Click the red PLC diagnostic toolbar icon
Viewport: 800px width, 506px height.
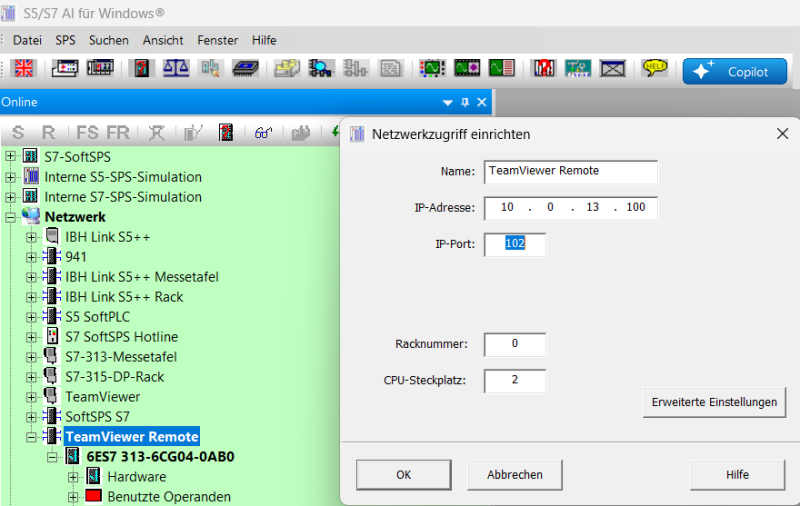141,68
